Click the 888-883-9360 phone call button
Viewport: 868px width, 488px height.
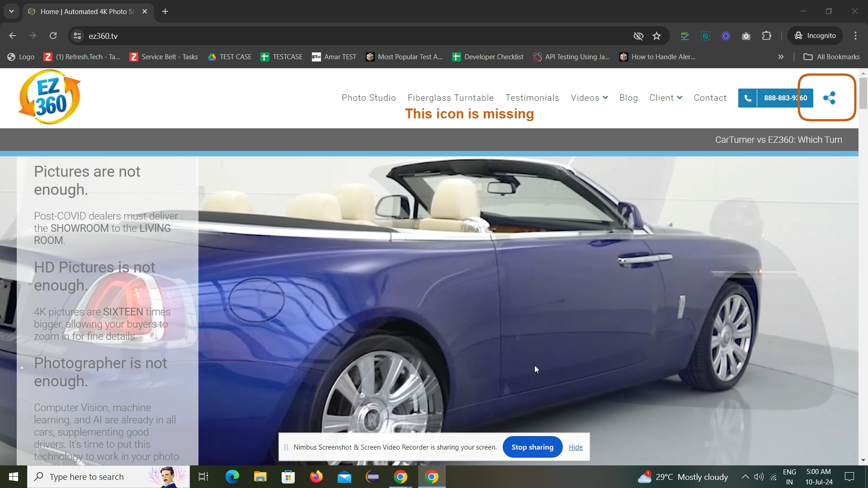776,98
